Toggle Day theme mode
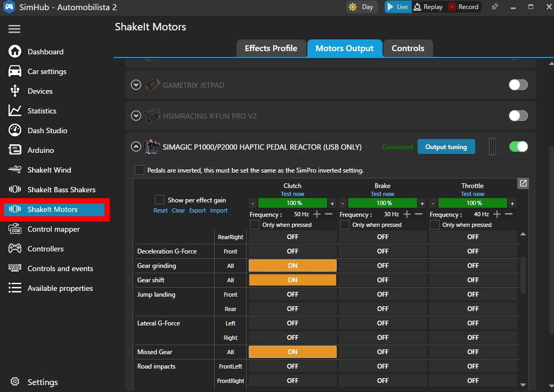The width and height of the screenshot is (554, 392). pos(362,7)
